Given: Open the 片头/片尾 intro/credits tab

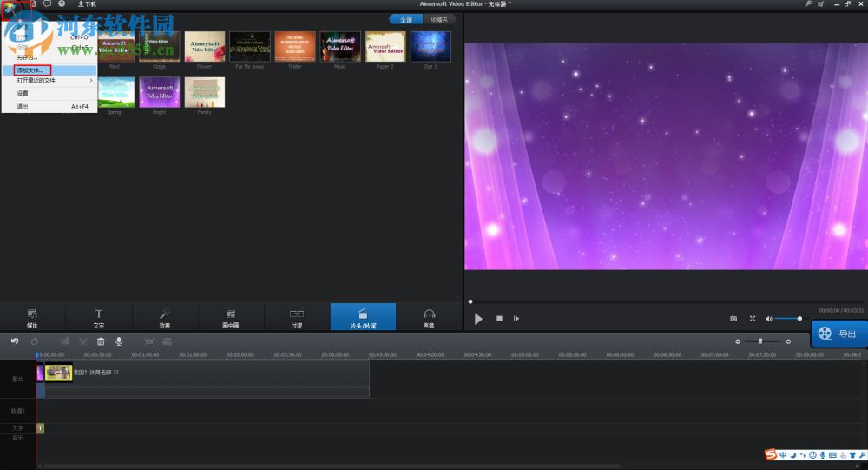Looking at the screenshot, I should coord(363,318).
